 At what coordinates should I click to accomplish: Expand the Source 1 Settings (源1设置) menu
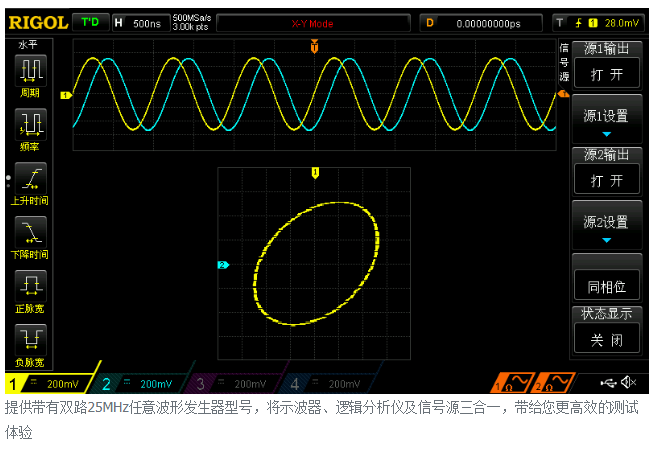click(x=607, y=120)
